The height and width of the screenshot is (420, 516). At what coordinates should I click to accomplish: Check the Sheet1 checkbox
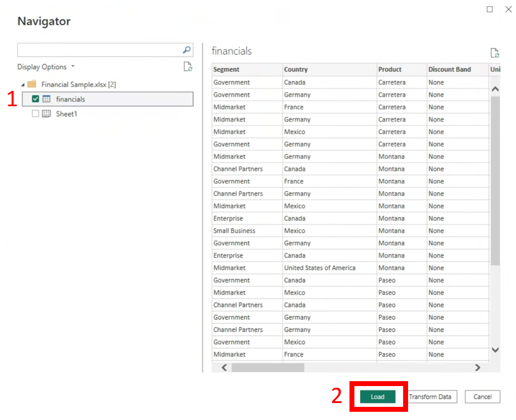[36, 114]
